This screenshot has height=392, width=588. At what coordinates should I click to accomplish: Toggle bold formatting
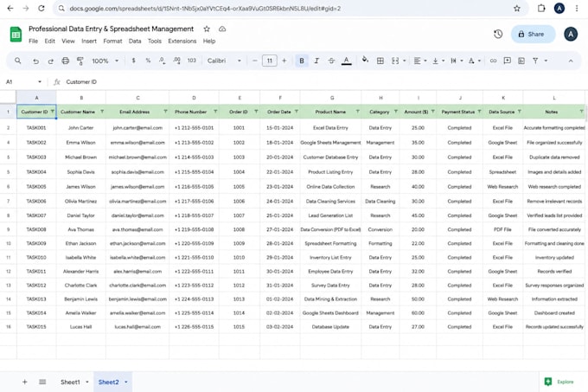(x=302, y=61)
